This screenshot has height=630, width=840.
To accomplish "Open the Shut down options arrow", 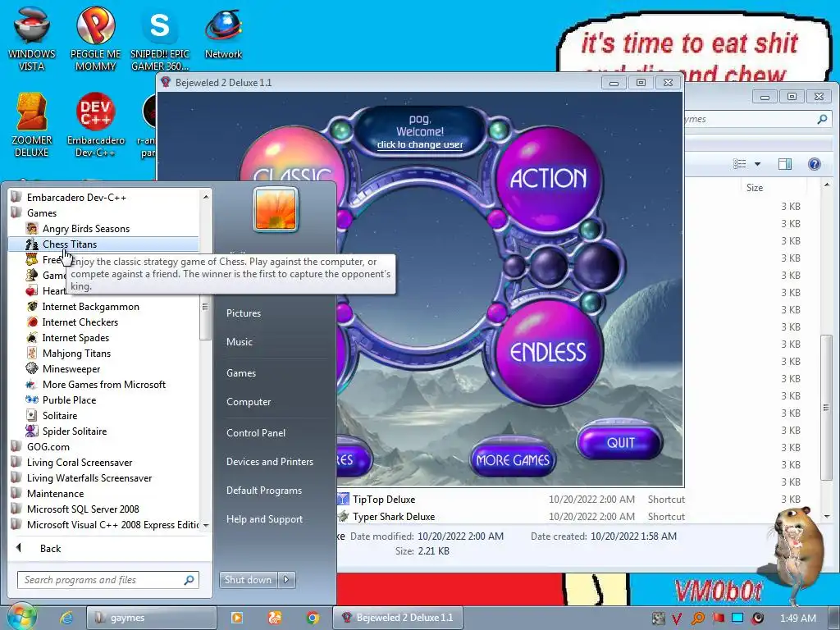I will click(x=286, y=580).
